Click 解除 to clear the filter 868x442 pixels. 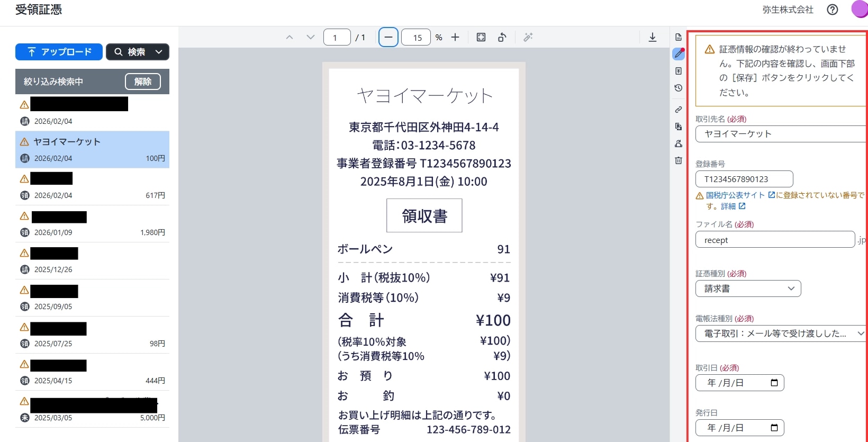click(143, 82)
